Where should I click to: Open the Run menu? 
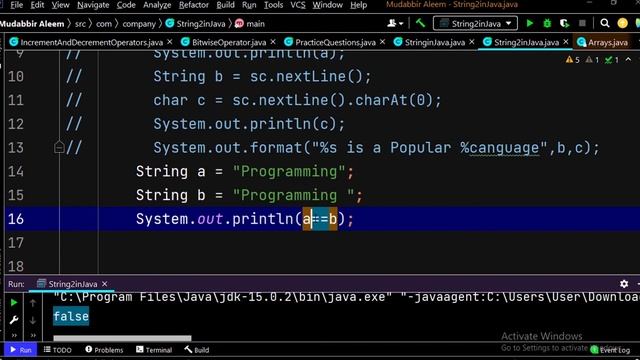249,5
